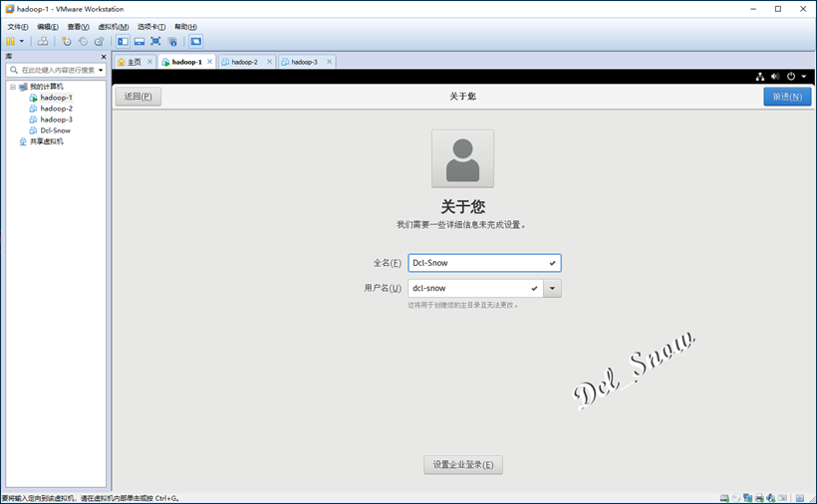
Task: Click the console view toolbar icon
Action: click(x=195, y=41)
